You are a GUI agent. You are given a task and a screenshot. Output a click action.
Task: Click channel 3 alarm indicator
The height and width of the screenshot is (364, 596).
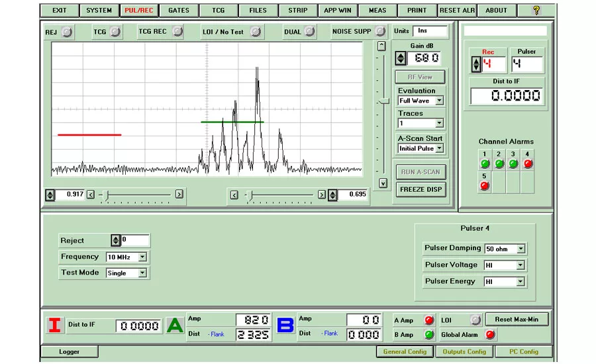point(513,163)
